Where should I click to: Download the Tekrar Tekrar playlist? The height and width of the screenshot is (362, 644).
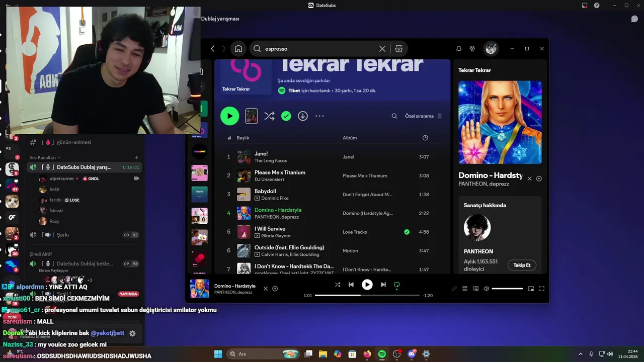(303, 116)
